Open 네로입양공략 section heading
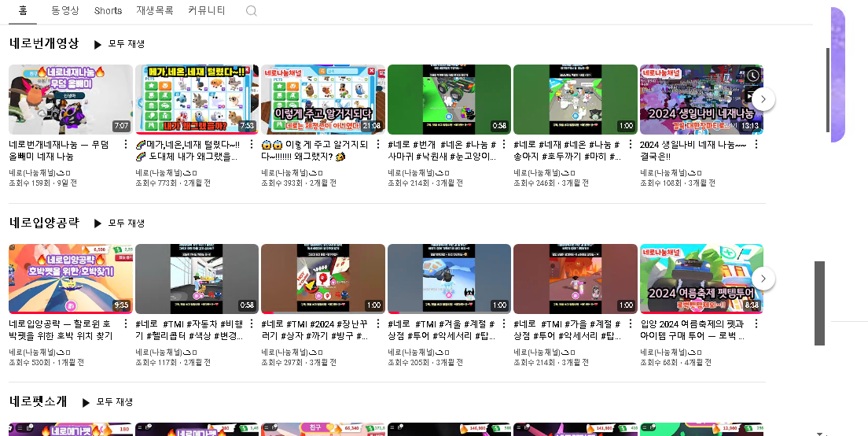The width and height of the screenshot is (868, 436). [44, 223]
